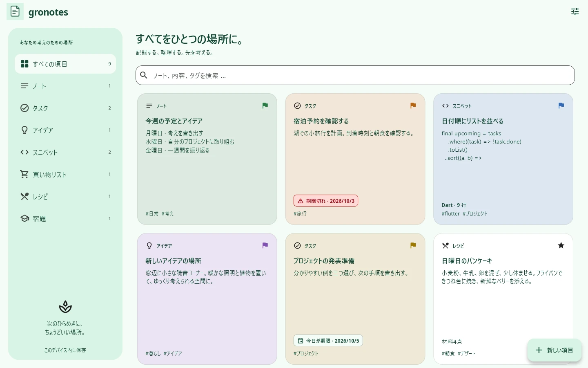Focus the ノート、内容、タグを検索 search field

(x=355, y=75)
